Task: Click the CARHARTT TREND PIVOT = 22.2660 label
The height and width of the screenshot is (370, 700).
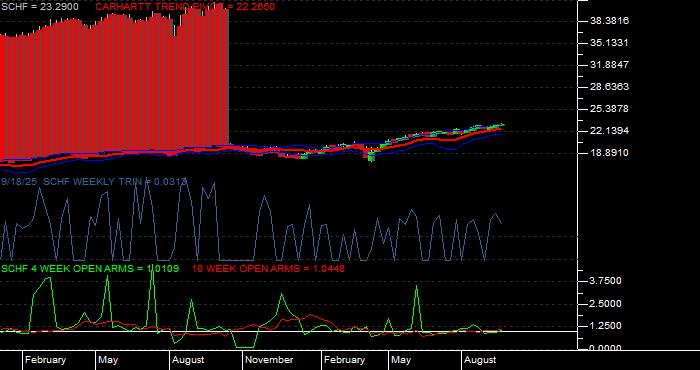Action: pos(185,7)
